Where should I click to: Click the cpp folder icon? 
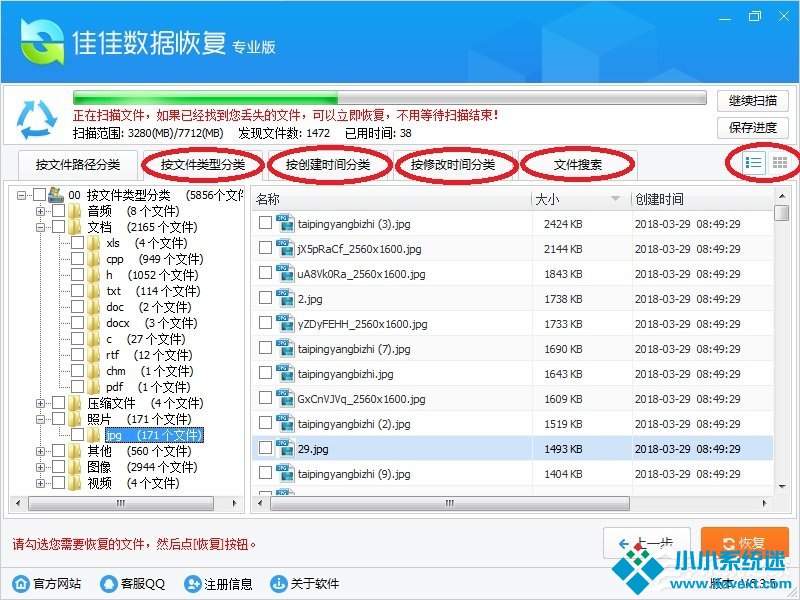pyautogui.click(x=93, y=259)
